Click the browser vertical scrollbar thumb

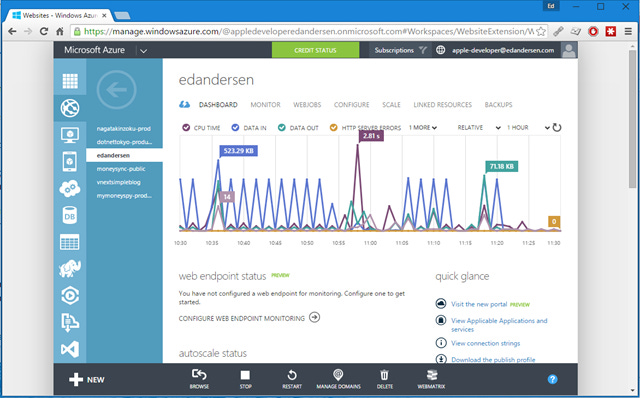coord(633,118)
